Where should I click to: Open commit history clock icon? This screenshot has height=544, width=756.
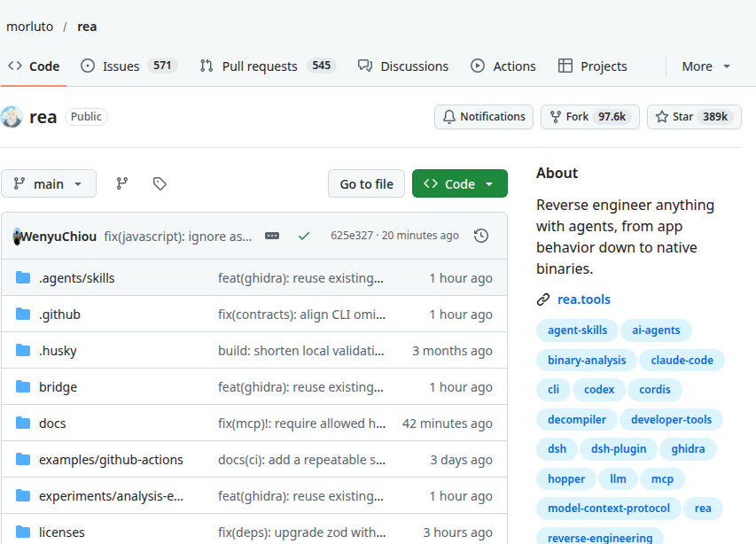[x=481, y=236]
